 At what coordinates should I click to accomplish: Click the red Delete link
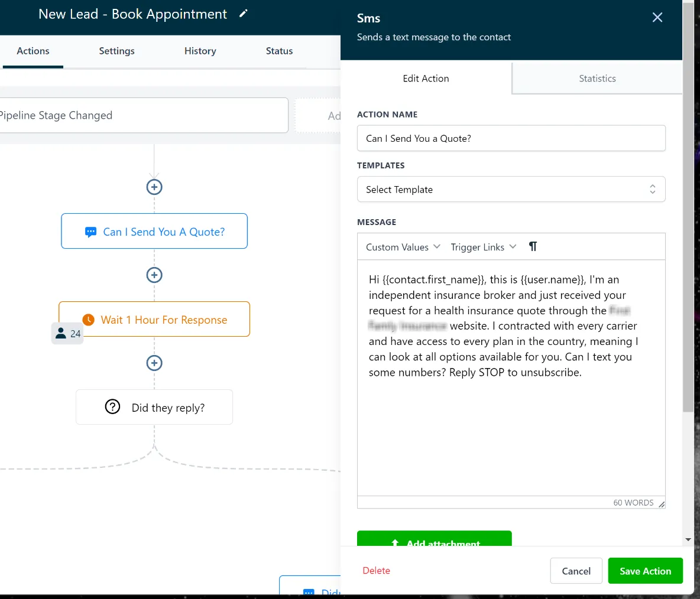pos(377,571)
